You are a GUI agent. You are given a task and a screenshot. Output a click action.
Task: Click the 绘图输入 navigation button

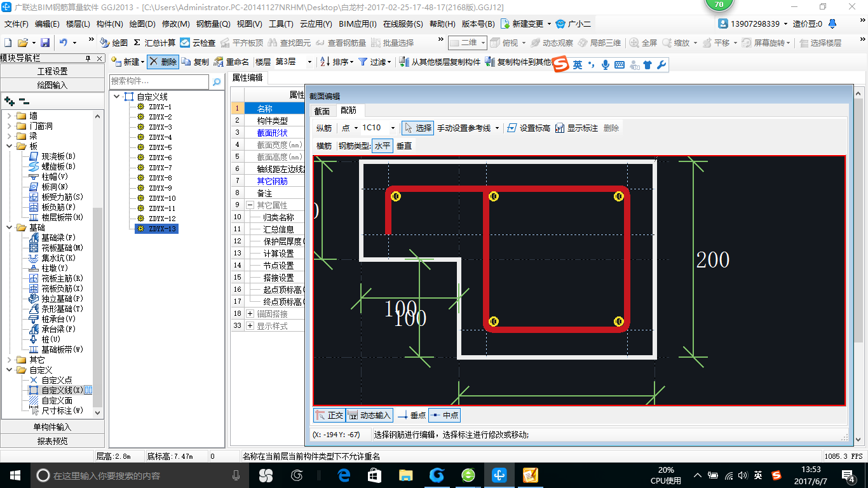point(52,85)
